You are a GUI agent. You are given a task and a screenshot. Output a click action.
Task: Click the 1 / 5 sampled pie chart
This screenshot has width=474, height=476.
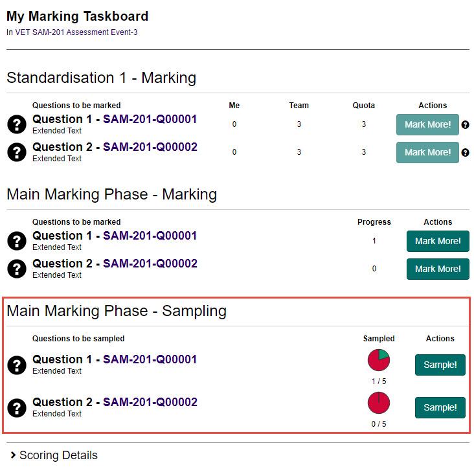[378, 360]
